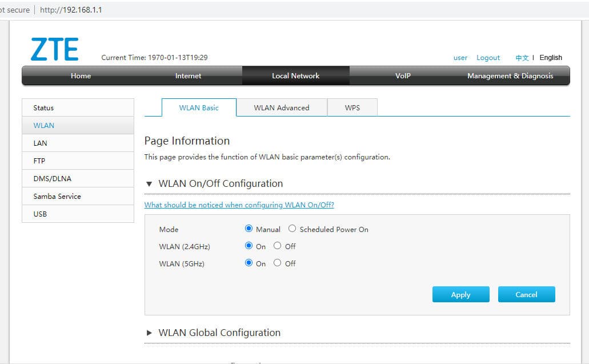This screenshot has width=589, height=364.
Task: Click the address bar URL 192.168.1.1
Action: (x=71, y=10)
